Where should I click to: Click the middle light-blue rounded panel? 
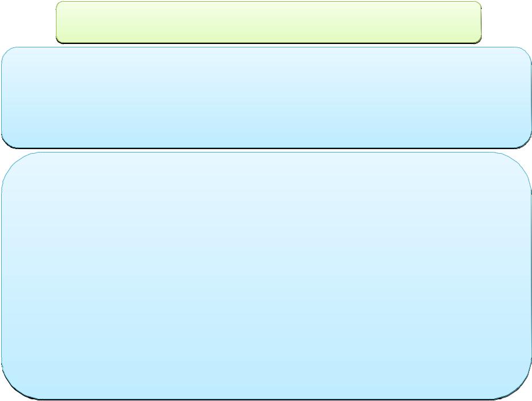click(267, 98)
